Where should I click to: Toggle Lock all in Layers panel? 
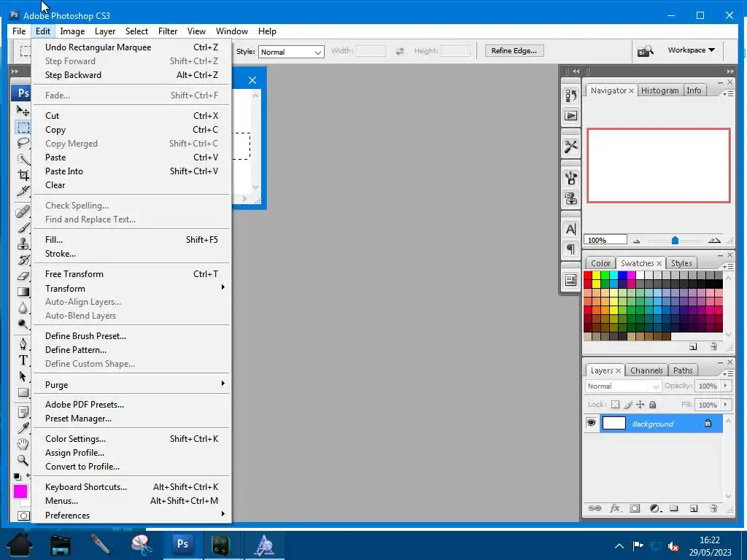click(x=653, y=405)
